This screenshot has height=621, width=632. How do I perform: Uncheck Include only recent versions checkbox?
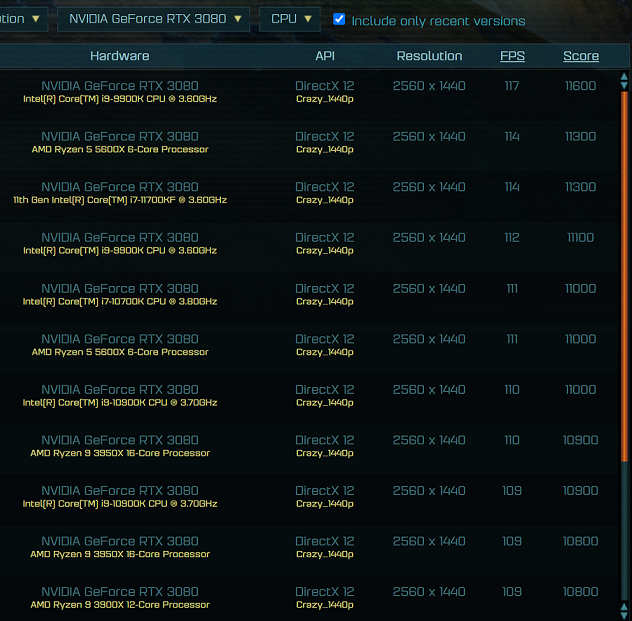339,19
